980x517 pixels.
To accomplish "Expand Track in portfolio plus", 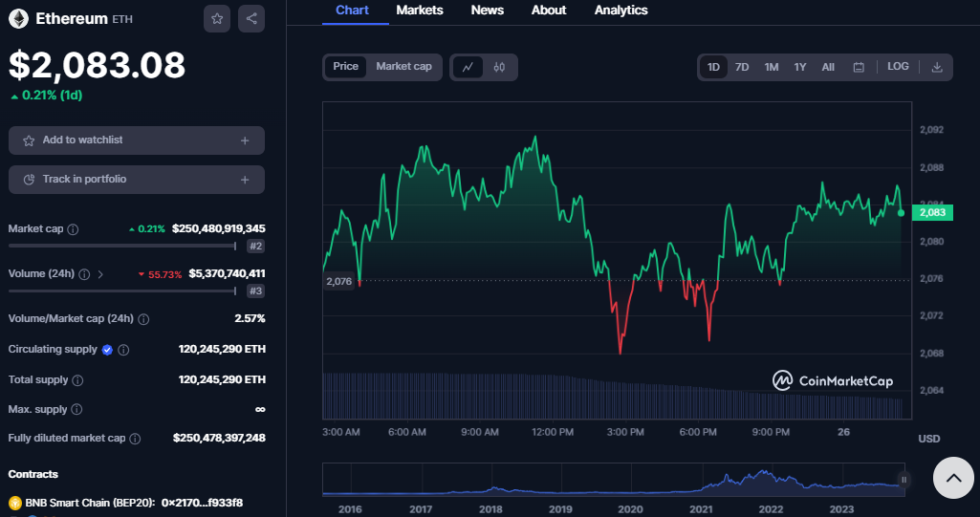I will point(245,180).
